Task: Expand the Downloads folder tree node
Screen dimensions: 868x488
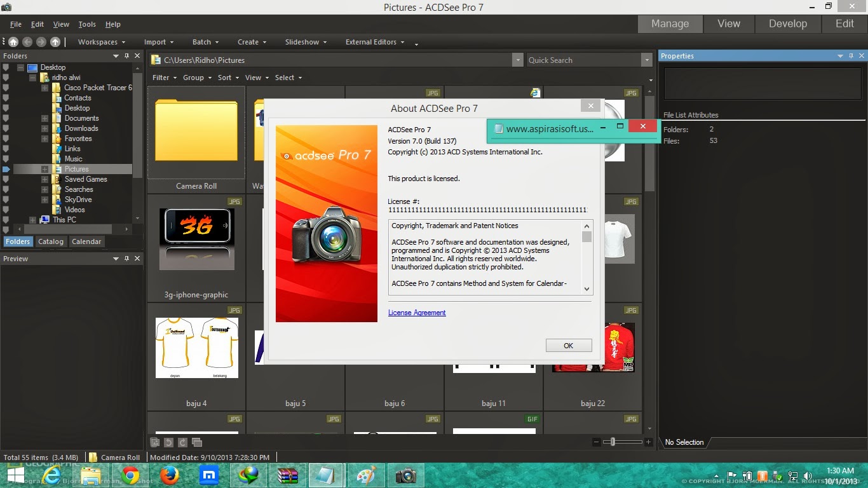Action: [x=44, y=128]
